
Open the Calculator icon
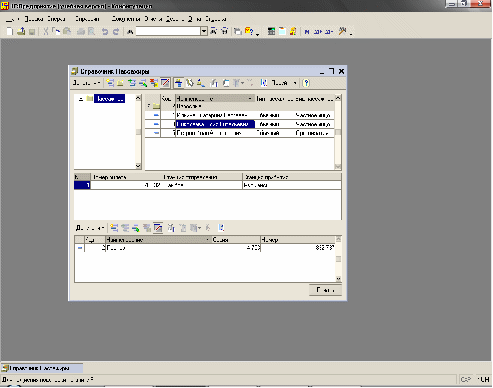click(271, 31)
